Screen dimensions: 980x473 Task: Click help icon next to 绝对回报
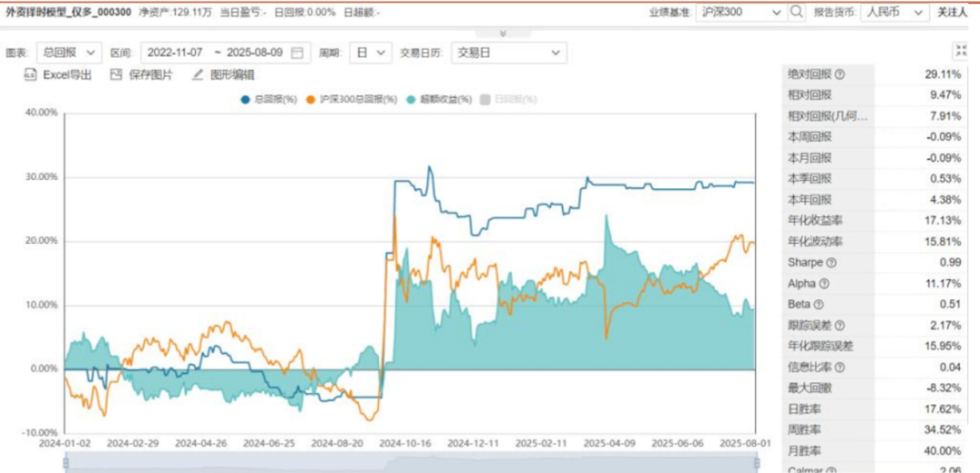pos(839,75)
